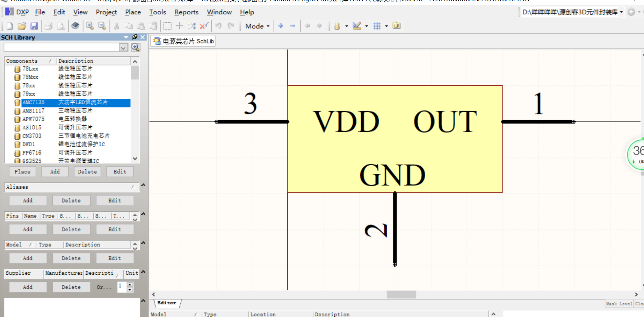
Task: Click the Delete button under Components
Action: click(x=87, y=172)
